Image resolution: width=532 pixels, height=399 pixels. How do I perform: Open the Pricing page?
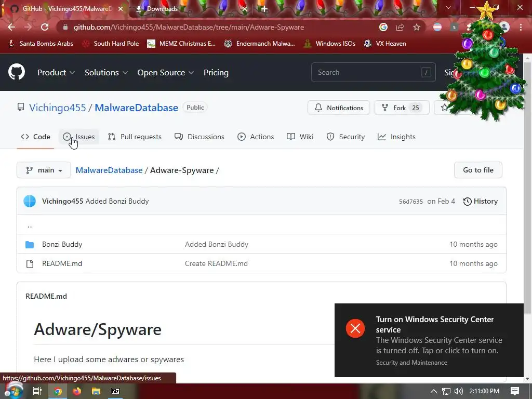click(x=216, y=73)
